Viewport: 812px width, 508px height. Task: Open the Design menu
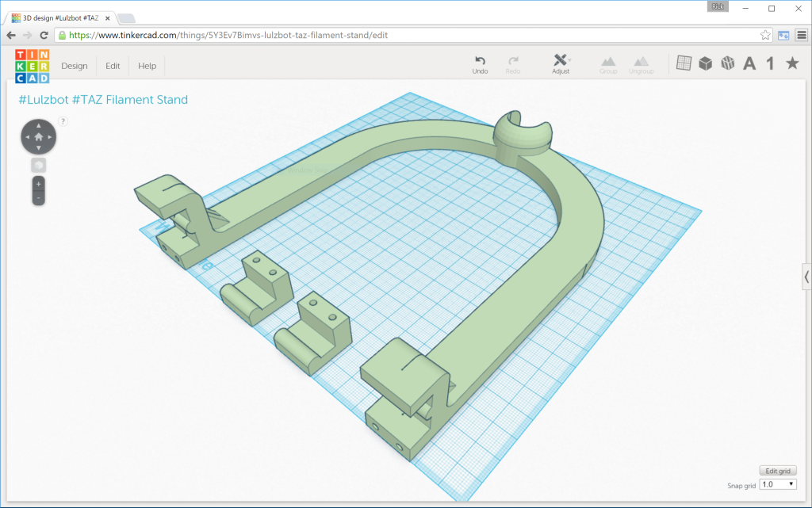[74, 66]
